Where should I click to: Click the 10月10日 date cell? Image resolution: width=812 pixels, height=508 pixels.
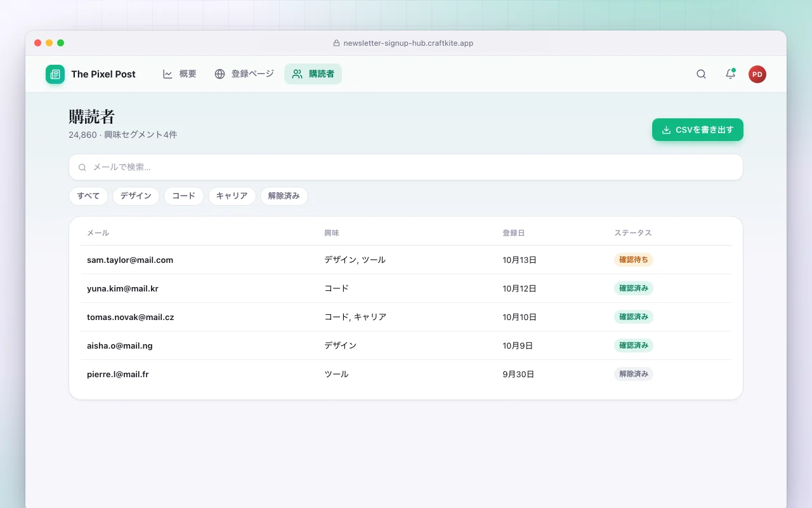520,317
